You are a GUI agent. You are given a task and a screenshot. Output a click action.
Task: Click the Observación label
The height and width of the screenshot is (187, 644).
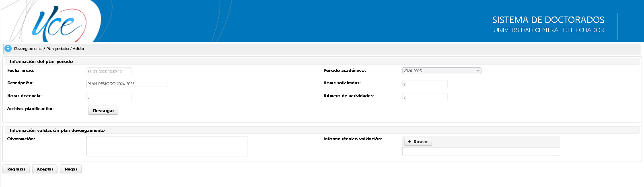(21, 139)
